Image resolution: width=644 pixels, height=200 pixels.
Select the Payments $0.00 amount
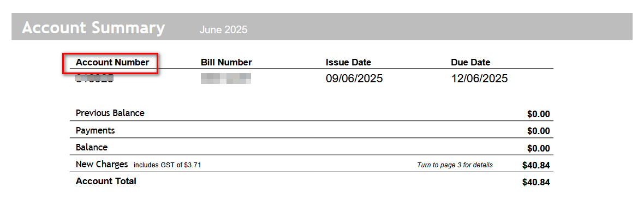tap(539, 131)
